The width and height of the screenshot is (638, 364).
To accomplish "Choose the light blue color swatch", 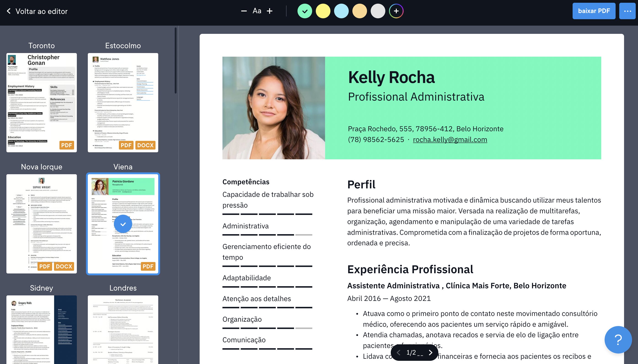I will tap(341, 11).
